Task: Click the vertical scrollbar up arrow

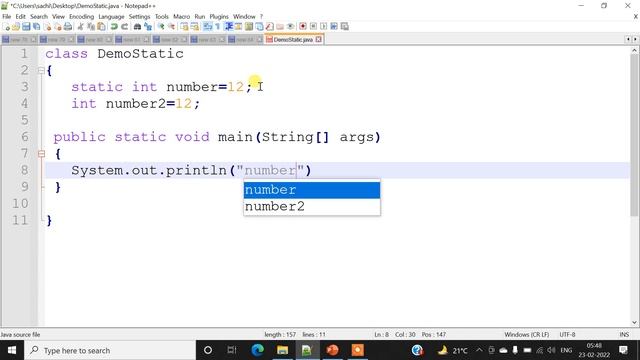Action: click(635, 51)
